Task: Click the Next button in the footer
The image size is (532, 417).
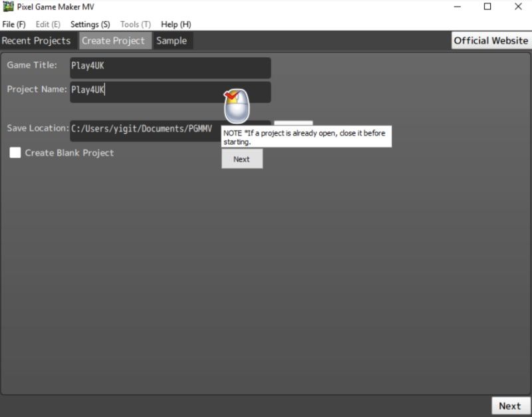Action: point(511,406)
